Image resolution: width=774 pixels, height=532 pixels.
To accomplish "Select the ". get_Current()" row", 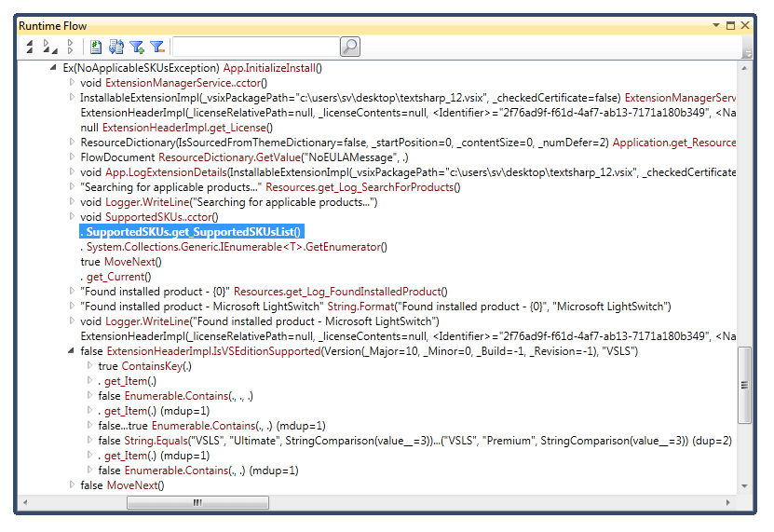I will click(116, 277).
